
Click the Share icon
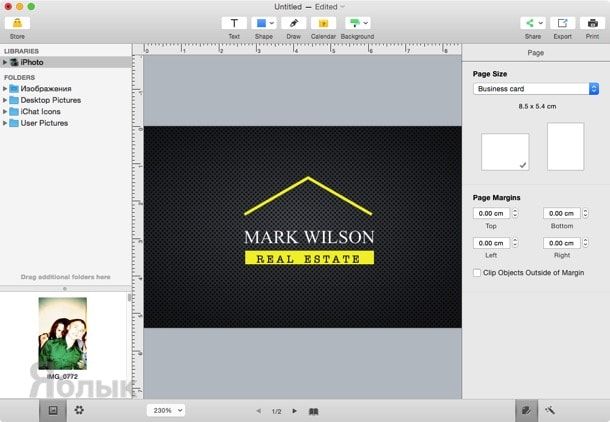pos(529,23)
